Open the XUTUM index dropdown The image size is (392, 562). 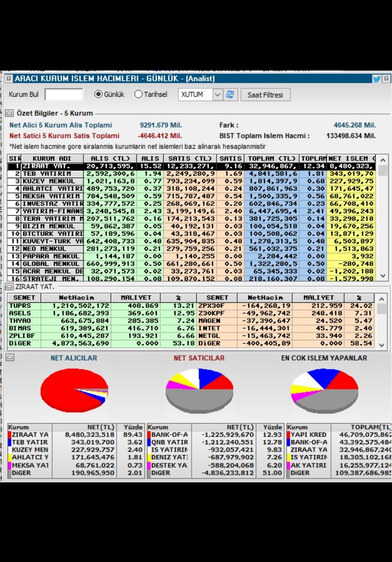coord(218,95)
